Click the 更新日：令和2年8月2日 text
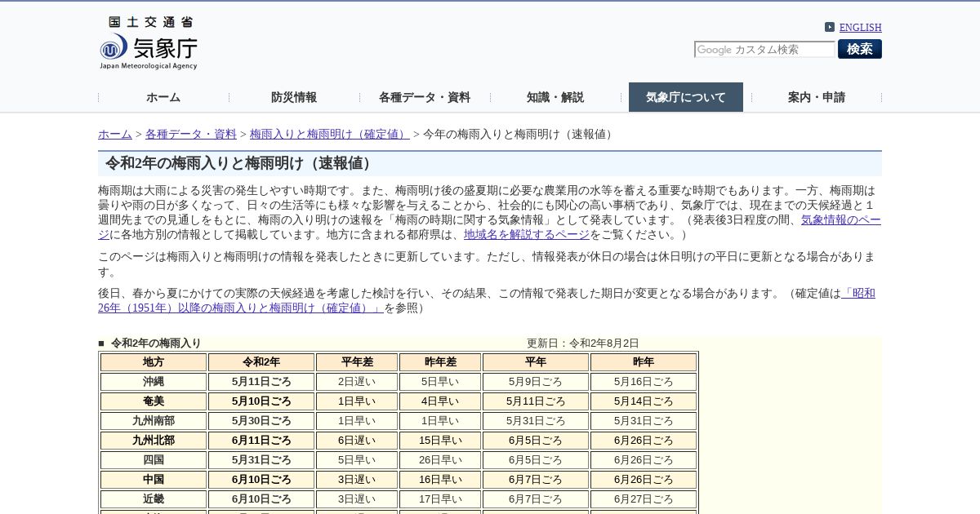Viewport: 980px width, 514px height. pos(583,343)
